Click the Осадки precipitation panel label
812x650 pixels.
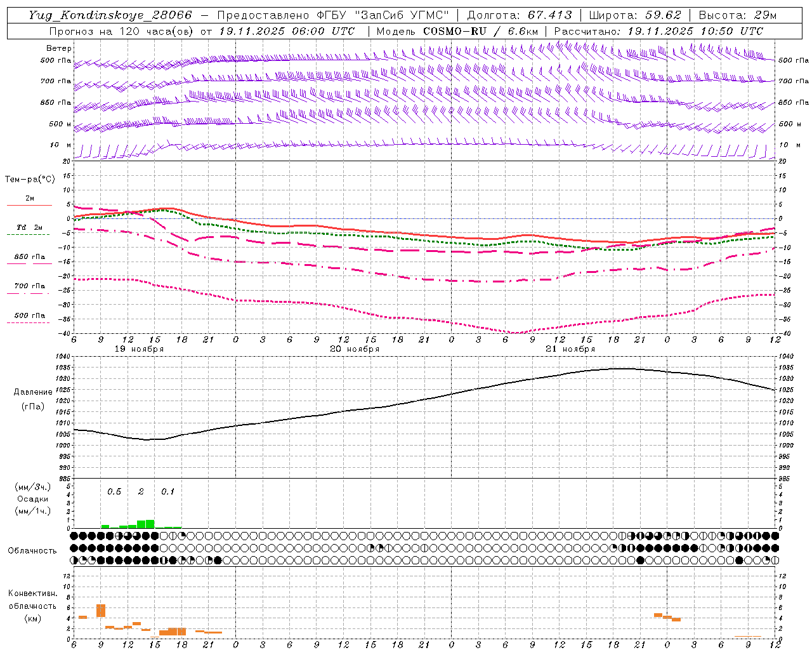tap(32, 499)
